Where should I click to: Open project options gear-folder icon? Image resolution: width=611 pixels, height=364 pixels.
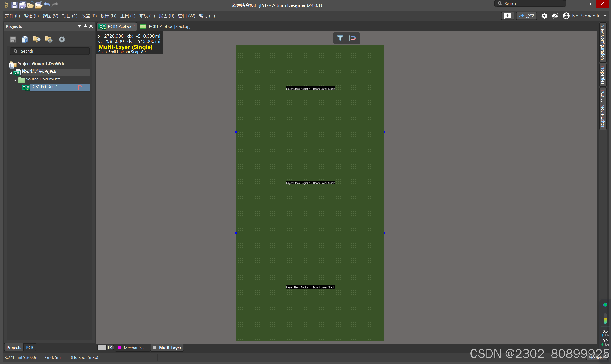49,39
